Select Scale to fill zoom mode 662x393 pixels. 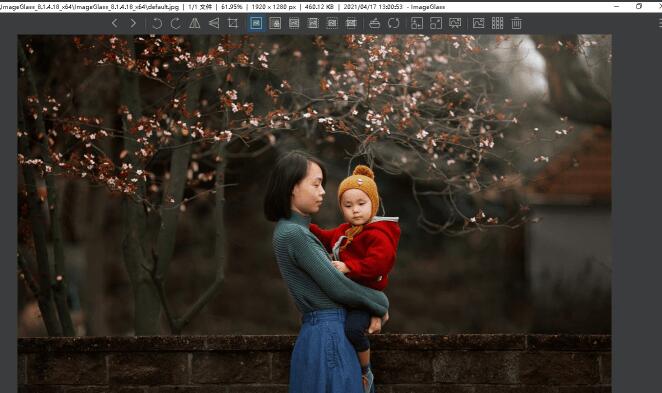tap(351, 23)
